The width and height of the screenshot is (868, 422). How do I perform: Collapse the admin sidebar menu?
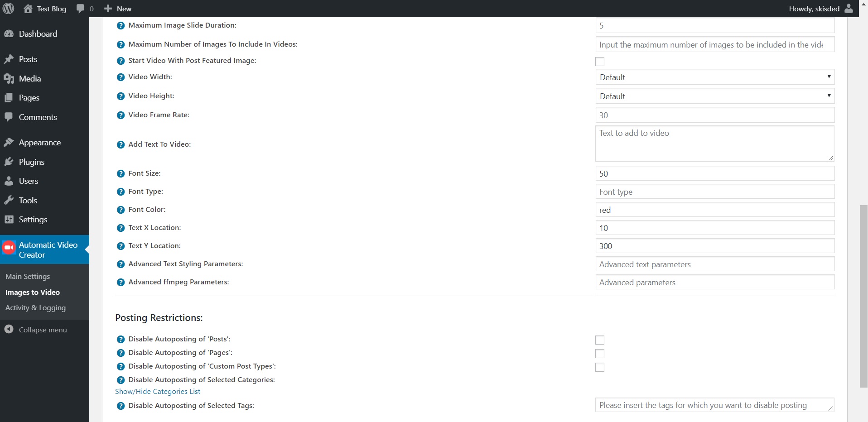click(x=36, y=329)
